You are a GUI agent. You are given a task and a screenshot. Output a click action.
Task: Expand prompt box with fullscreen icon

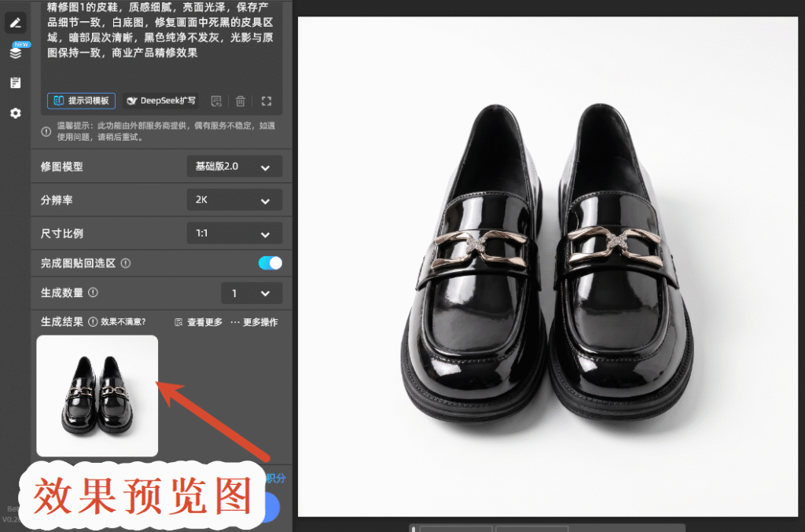[266, 101]
